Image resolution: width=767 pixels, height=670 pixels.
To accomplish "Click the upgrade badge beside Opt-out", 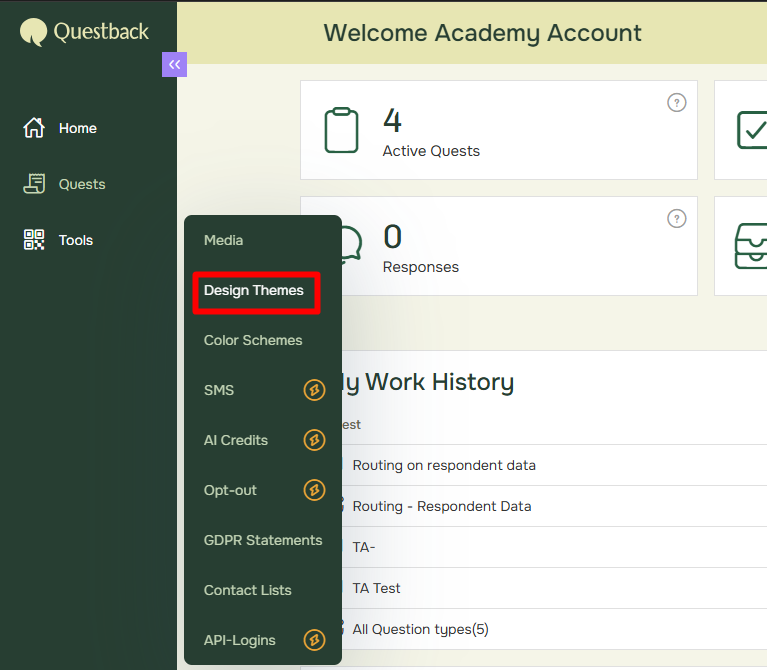I will pyautogui.click(x=314, y=490).
